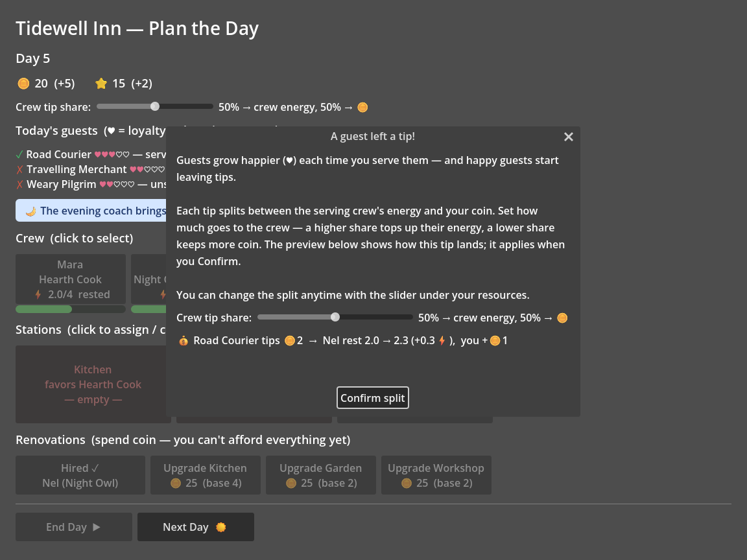Click the lightning energy icon in tip preview
Viewport: 747px width, 560px height.
tap(442, 340)
